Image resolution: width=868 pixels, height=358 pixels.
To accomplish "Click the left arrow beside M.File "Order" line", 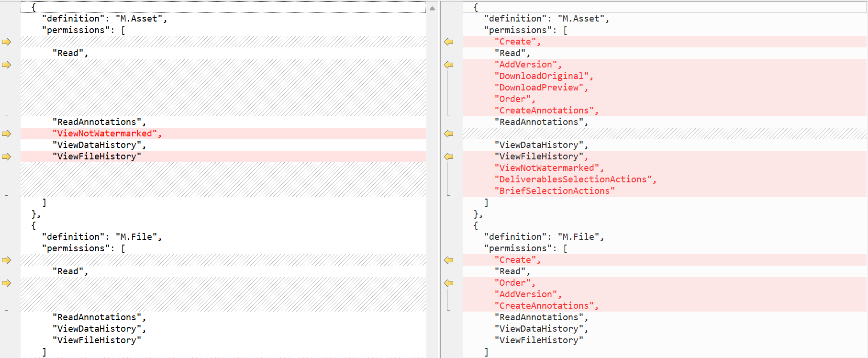I will point(448,283).
